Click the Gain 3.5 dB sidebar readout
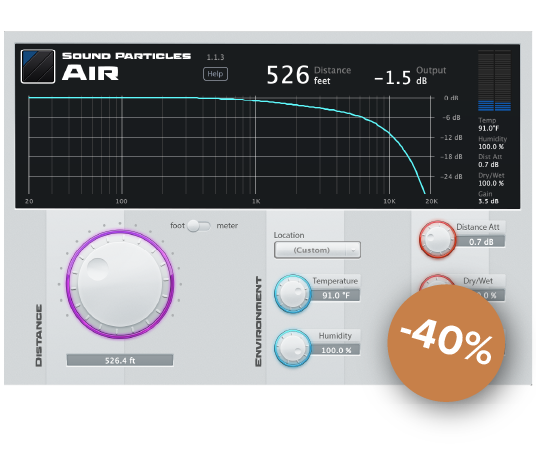Viewport: 536px width, 454px height. 488,198
